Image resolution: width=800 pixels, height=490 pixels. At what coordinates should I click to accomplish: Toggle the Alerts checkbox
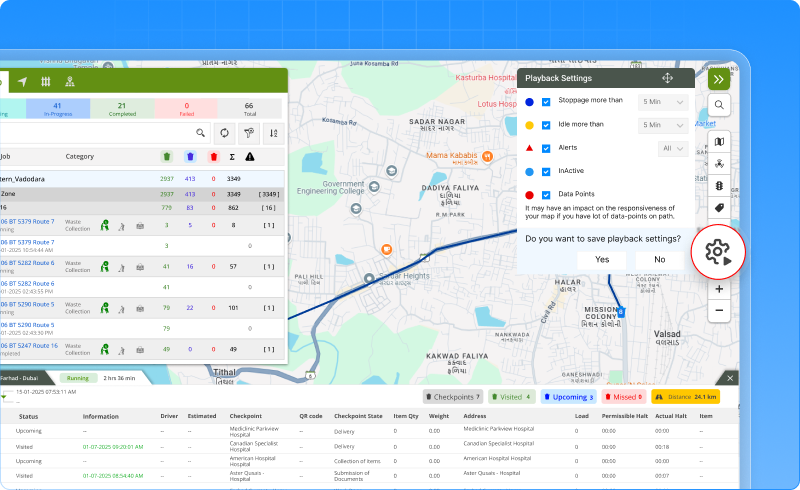click(x=546, y=148)
